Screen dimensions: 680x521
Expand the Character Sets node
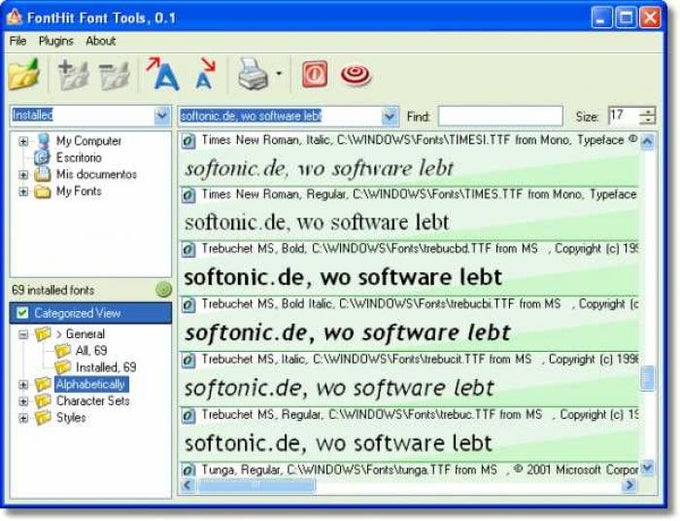[x=23, y=401]
